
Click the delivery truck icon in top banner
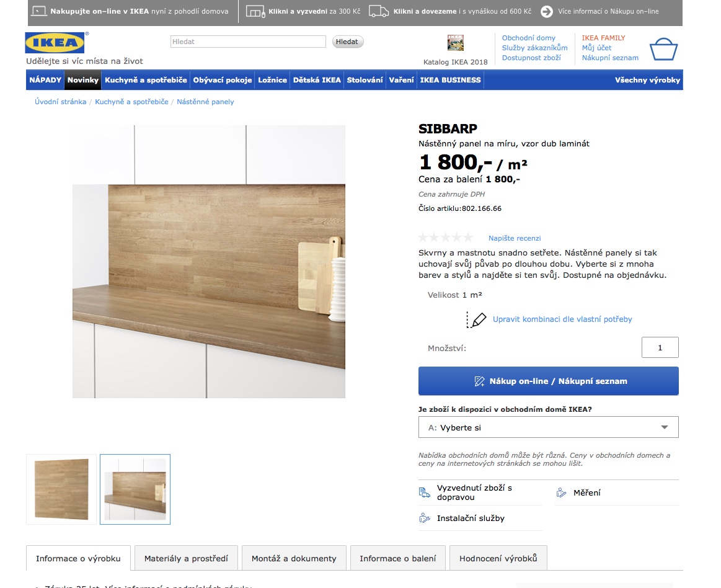378,12
